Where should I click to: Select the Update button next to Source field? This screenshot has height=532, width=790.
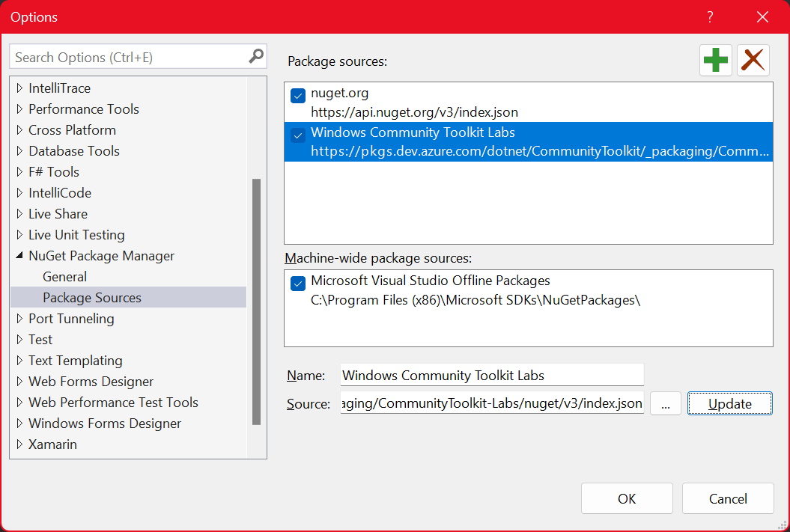point(729,403)
